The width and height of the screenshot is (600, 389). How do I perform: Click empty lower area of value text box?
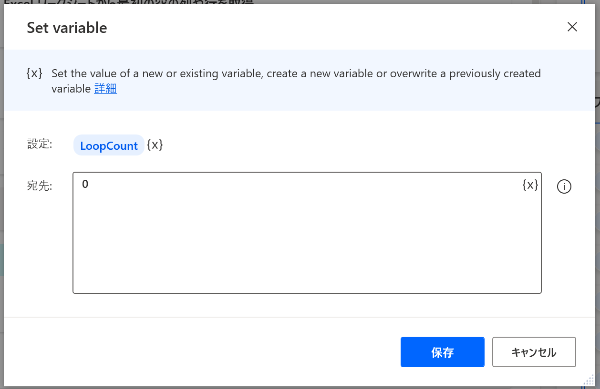[x=307, y=260]
